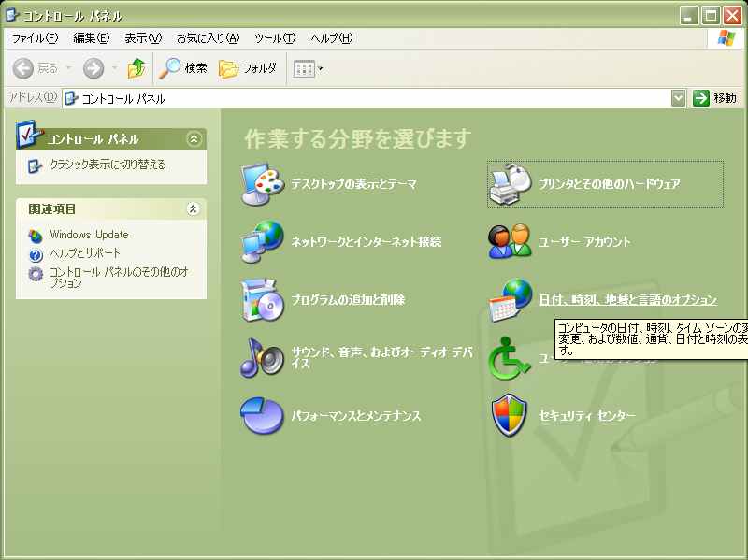The image size is (748, 560).
Task: Click the セキュリティ センター link
Action: tap(587, 416)
